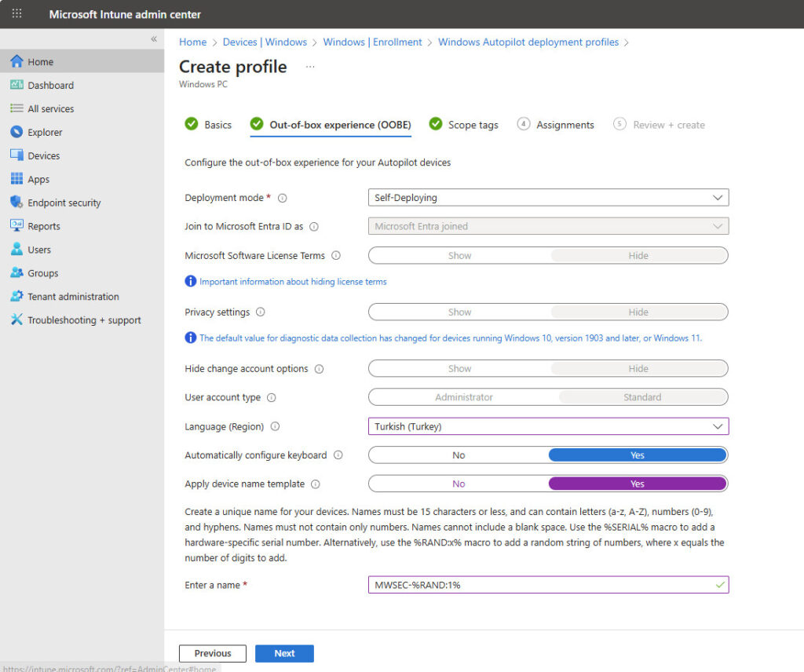Open the ellipsis menu beside Create profile
This screenshot has height=672, width=804.
tap(310, 68)
